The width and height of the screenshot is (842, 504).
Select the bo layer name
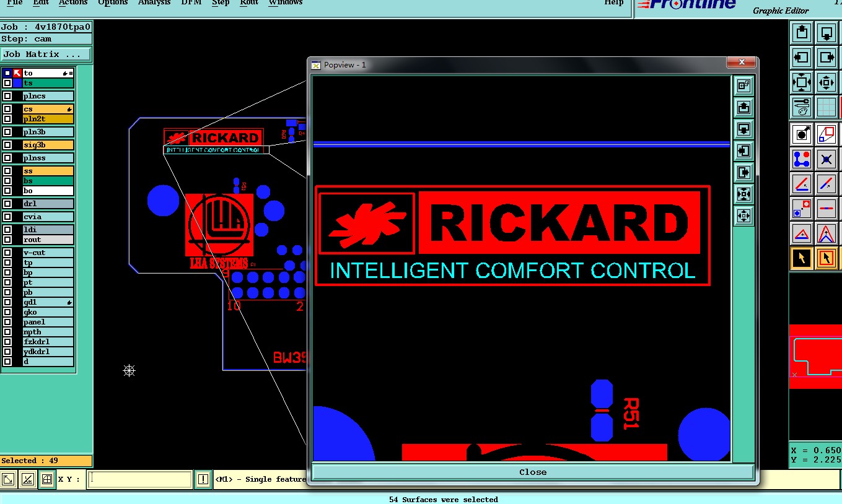click(x=48, y=191)
